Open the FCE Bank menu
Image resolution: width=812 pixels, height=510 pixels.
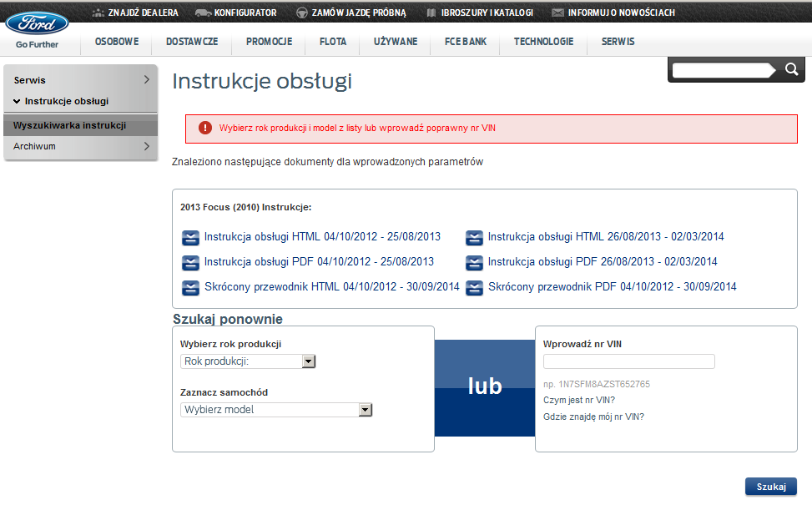[466, 42]
